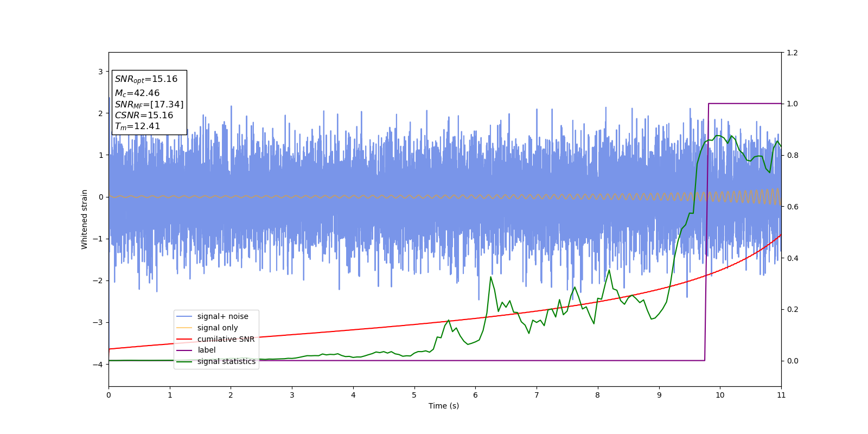Click the x-axis tick label 5

414,395
